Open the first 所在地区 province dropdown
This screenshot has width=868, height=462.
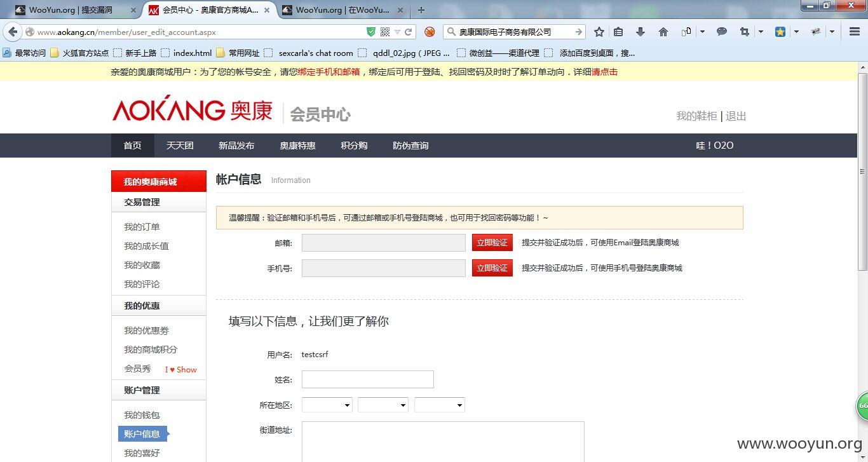(327, 405)
